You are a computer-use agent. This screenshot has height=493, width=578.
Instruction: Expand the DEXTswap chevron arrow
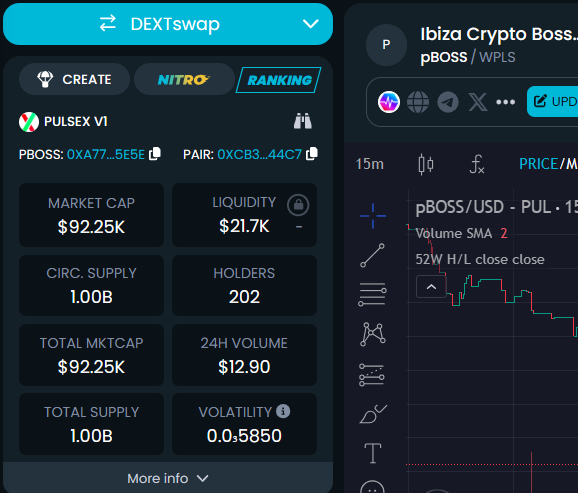point(310,24)
